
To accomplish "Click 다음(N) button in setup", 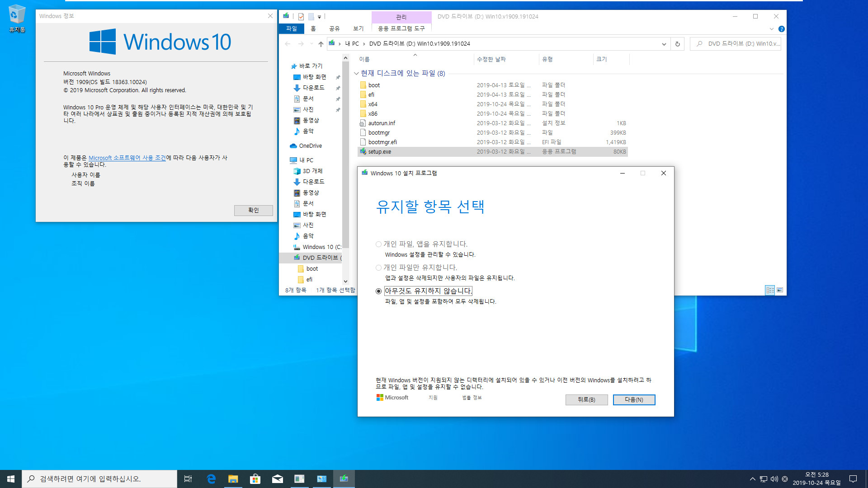I will pos(634,400).
